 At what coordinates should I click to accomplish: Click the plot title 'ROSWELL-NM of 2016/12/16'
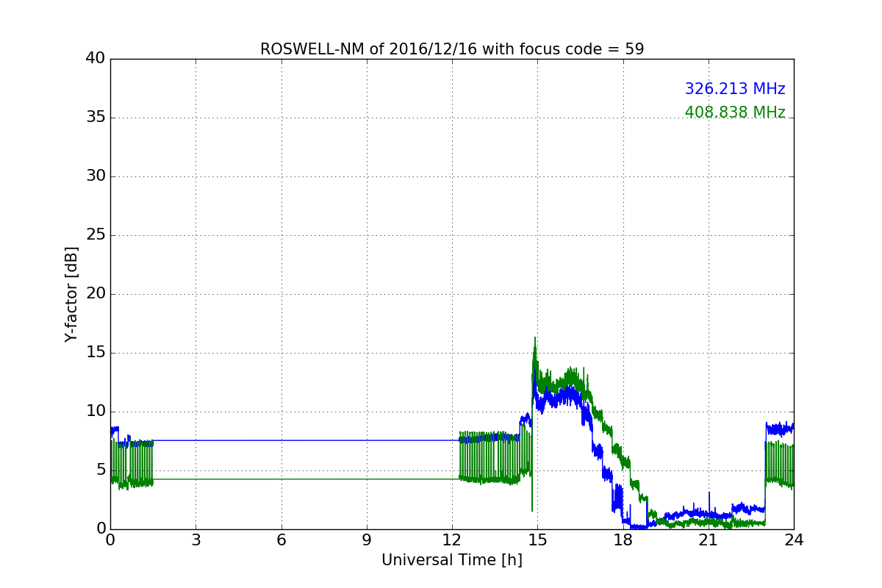452,49
